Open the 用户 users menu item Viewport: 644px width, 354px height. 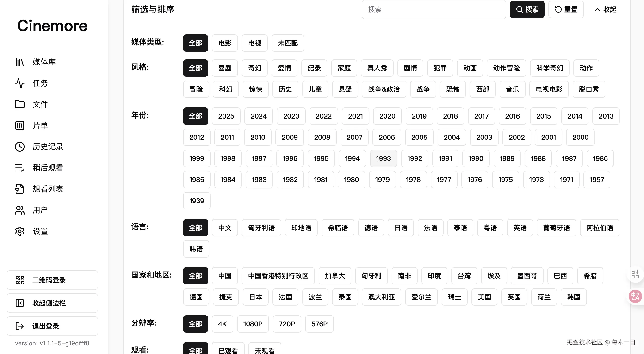40,210
